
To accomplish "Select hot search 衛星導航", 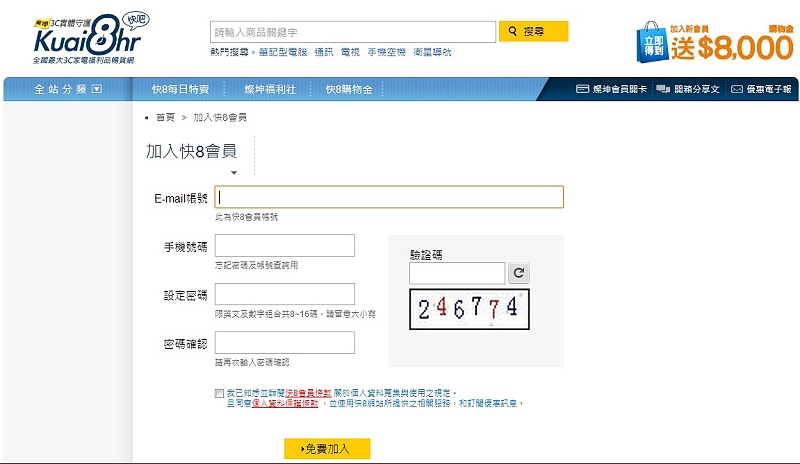I will tap(432, 52).
